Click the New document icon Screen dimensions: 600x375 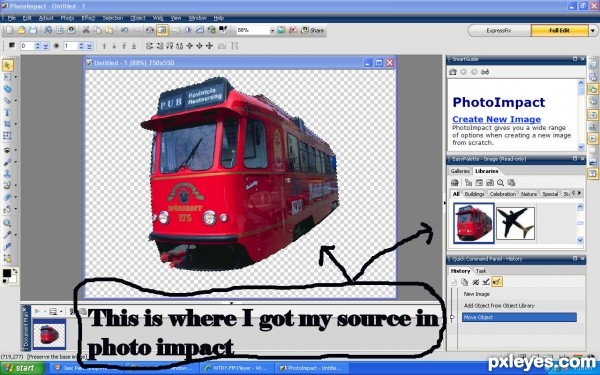tap(9, 30)
